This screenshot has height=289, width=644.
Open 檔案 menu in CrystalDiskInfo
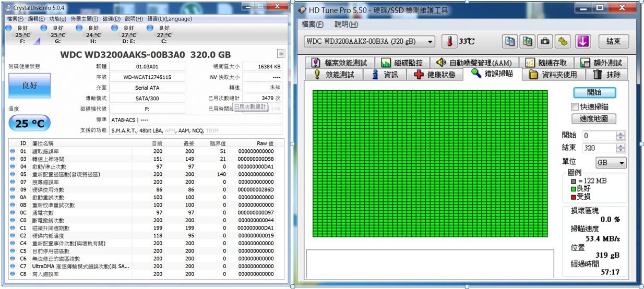point(15,19)
